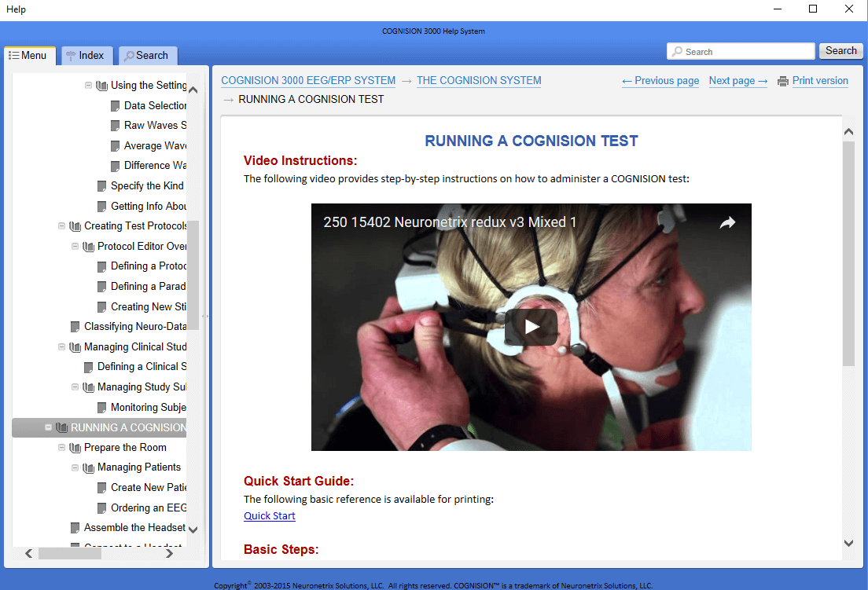Click the tree panel scroll-up arrow

(193, 90)
